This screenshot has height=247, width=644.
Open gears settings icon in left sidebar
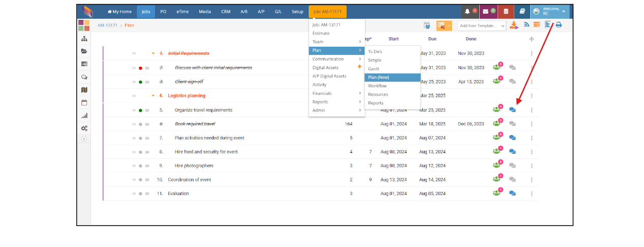(84, 128)
